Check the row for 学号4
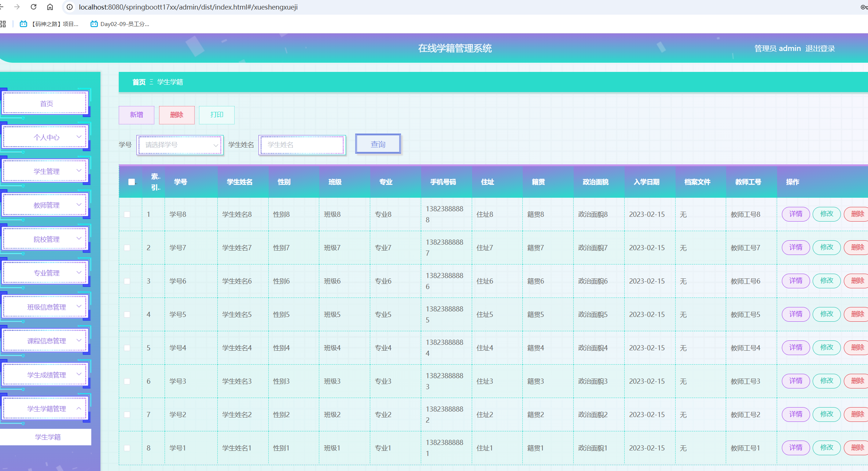 tap(127, 348)
